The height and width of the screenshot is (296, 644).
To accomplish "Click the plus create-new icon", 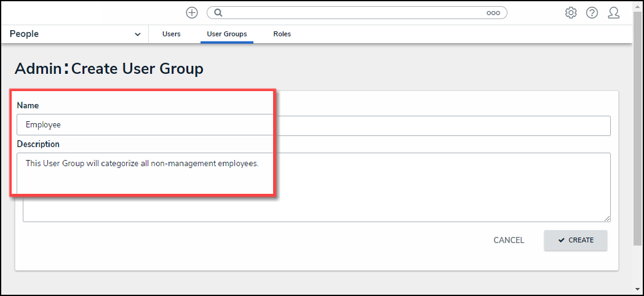I will pyautogui.click(x=192, y=13).
